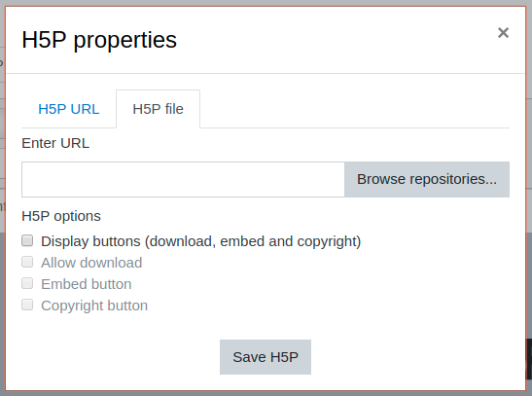
Task: Click the Copyright button label text
Action: pos(94,306)
